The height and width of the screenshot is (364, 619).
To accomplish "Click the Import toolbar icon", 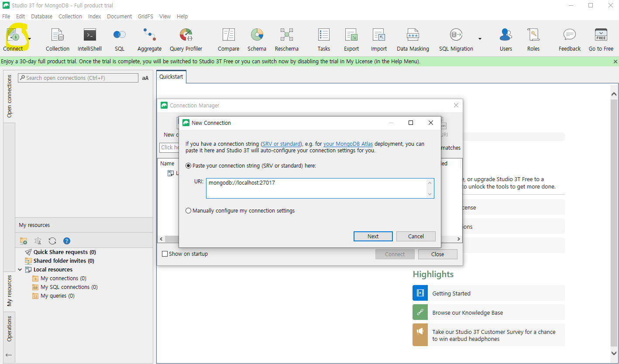I will pos(379,40).
